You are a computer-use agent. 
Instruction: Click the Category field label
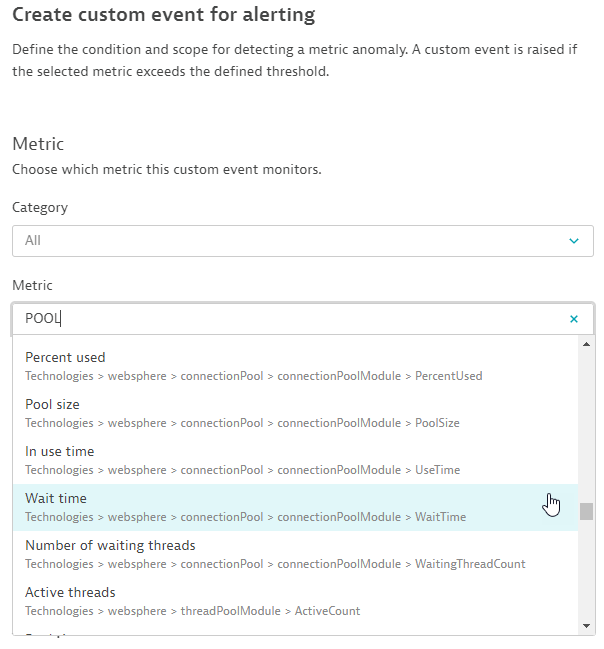(x=40, y=208)
